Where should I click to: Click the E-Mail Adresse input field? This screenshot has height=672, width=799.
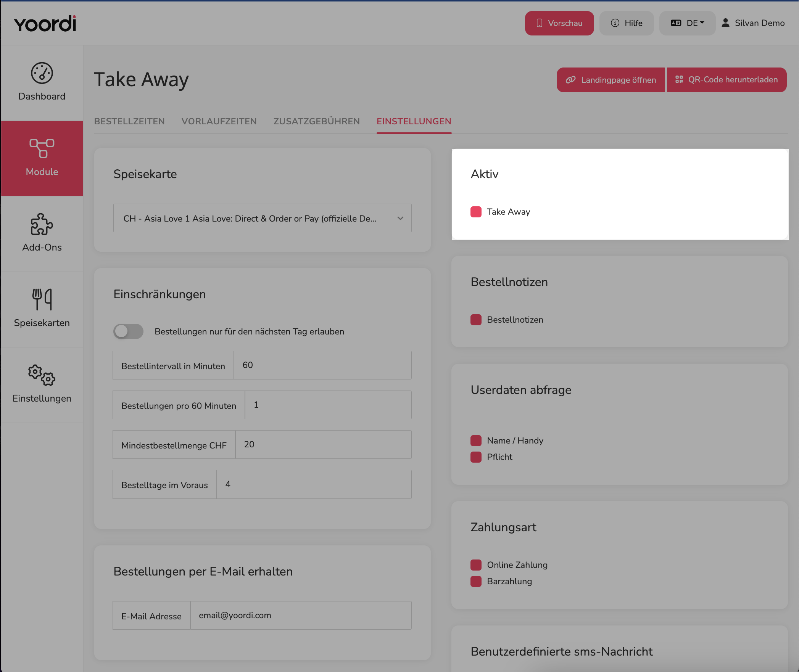(x=301, y=616)
